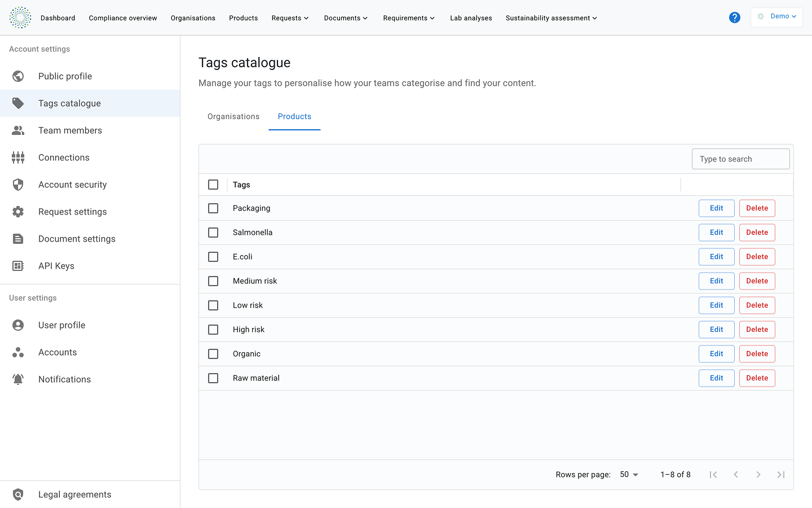Viewport: 812px width, 508px height.
Task: Open the Demo account dropdown
Action: [x=776, y=17]
